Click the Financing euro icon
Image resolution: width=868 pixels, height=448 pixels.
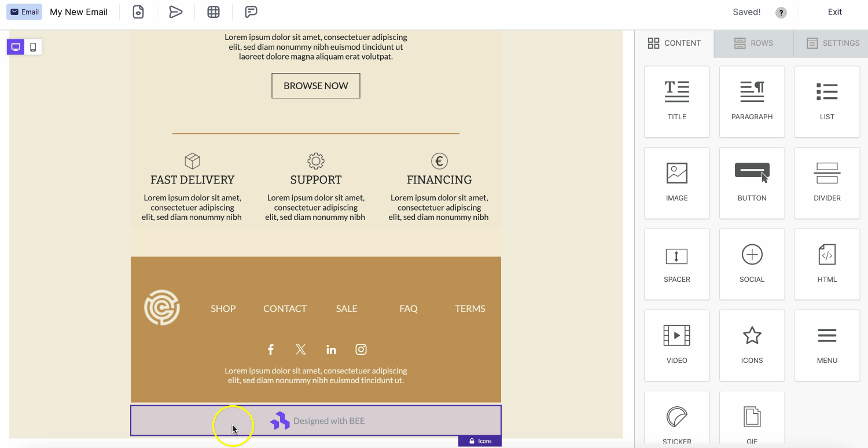(x=439, y=161)
